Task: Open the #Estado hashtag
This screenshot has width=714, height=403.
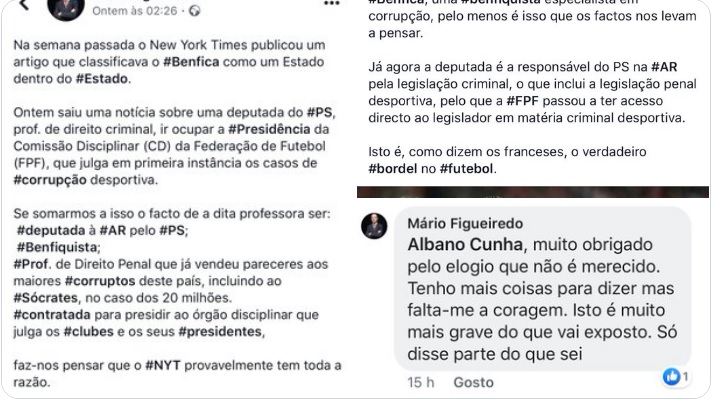Action: click(102, 79)
